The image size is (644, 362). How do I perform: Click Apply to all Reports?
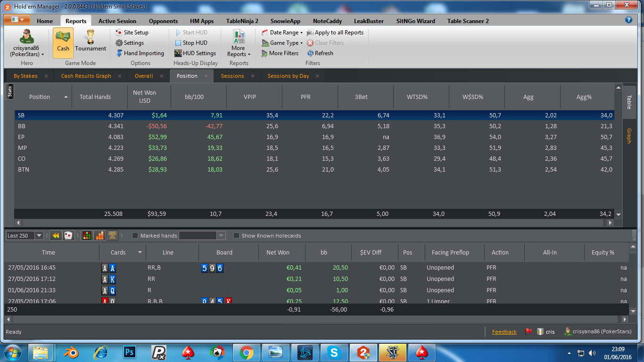[x=335, y=33]
